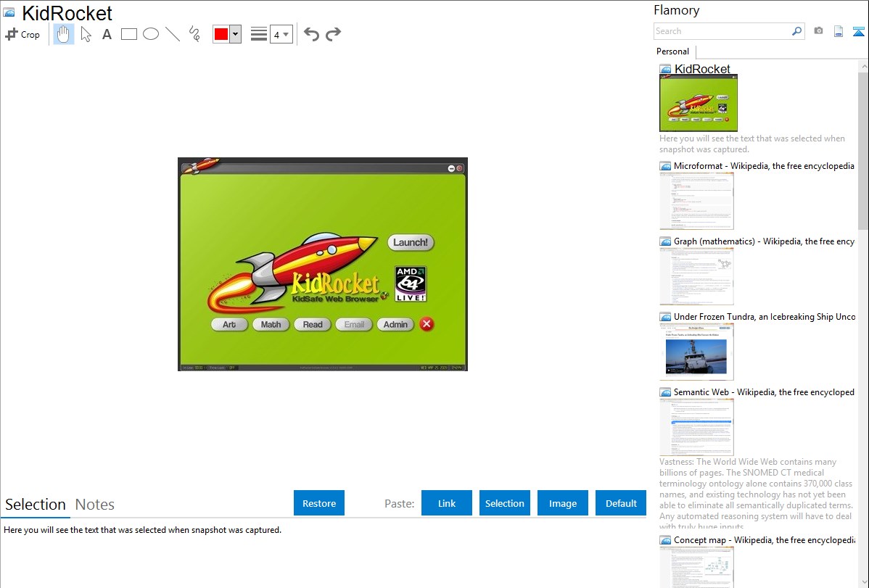Click the Flamory search input field
The height and width of the screenshot is (588, 869).
pyautogui.click(x=722, y=31)
